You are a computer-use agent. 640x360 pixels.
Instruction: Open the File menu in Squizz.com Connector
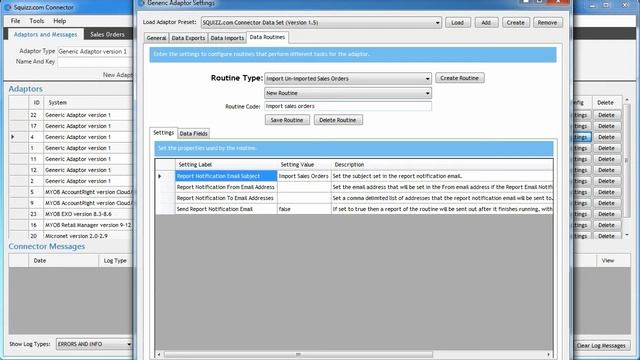coord(16,21)
